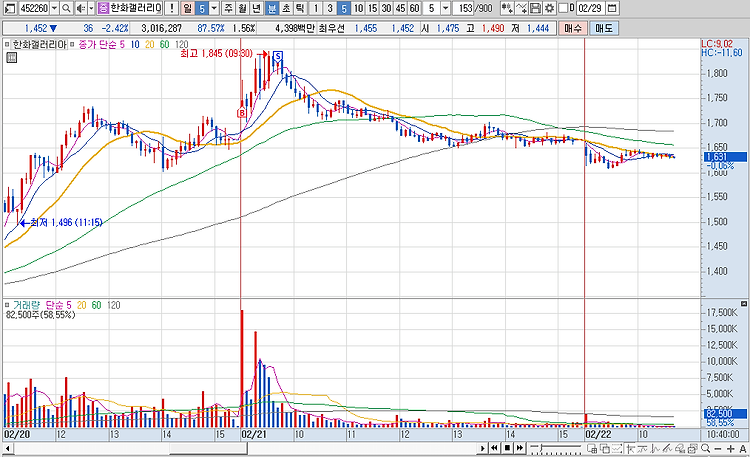Screen dimensions: 750x457
Task: Click the crosshair cursor tool in bottom toolbar
Action: 631,448
